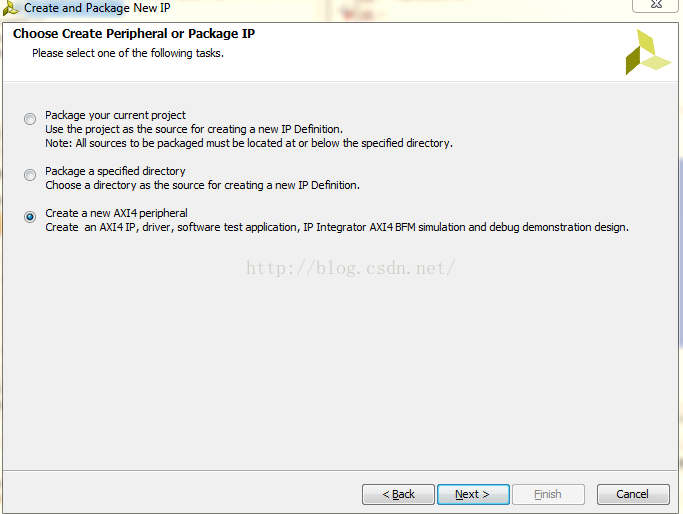Click the "Create a new AXI4 peripheral" label text
The height and width of the screenshot is (514, 683).
[116, 213]
